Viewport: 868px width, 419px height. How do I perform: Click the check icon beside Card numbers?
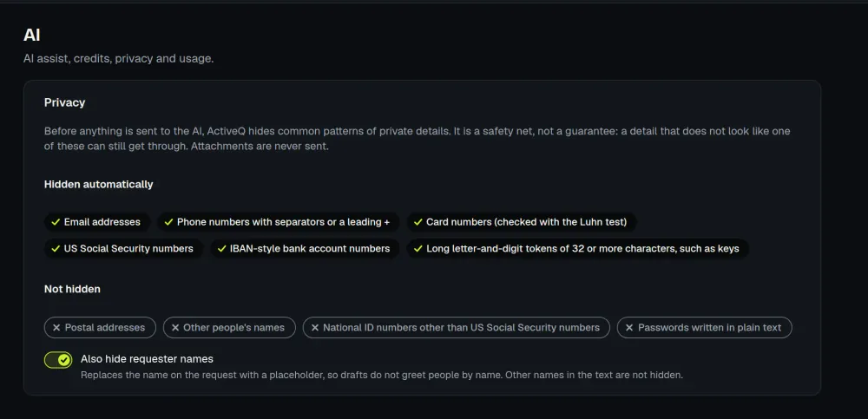coord(418,222)
